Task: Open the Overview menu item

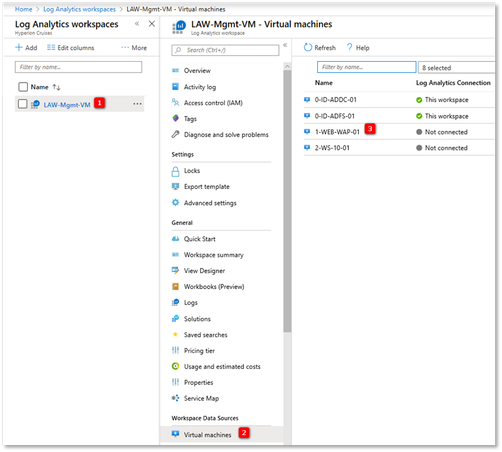Action: (x=197, y=70)
